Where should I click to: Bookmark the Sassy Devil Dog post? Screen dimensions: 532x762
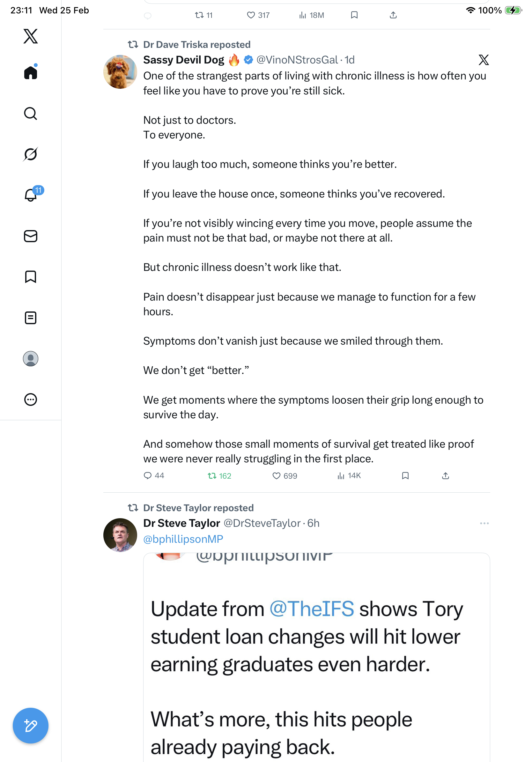coord(405,476)
